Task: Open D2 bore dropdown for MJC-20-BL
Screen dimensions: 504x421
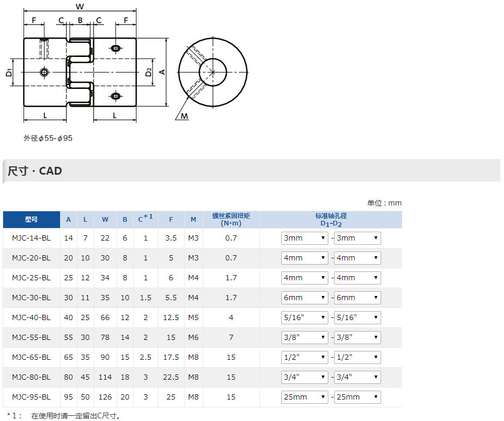Action: tap(357, 258)
